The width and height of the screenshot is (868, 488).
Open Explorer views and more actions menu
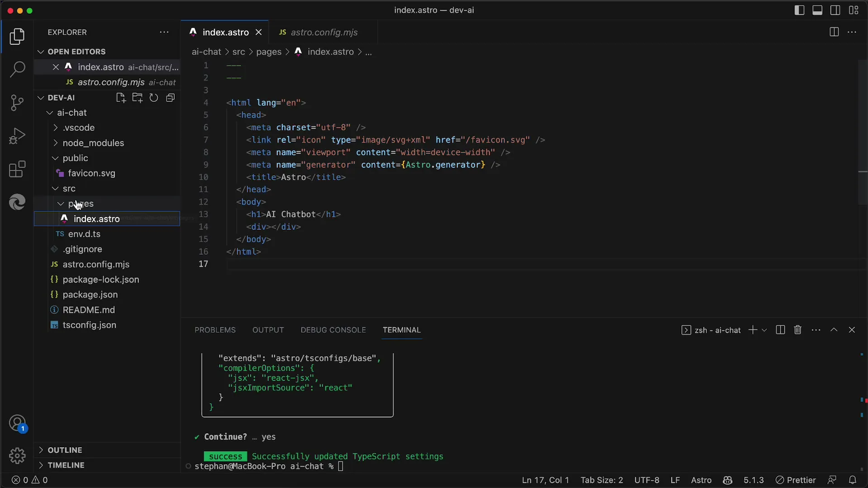pyautogui.click(x=164, y=32)
